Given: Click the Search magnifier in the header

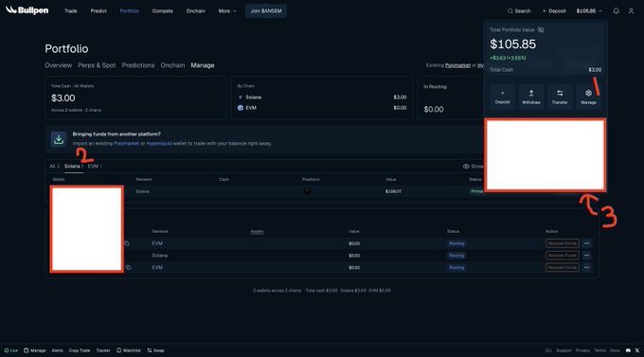Looking at the screenshot, I should [x=510, y=11].
